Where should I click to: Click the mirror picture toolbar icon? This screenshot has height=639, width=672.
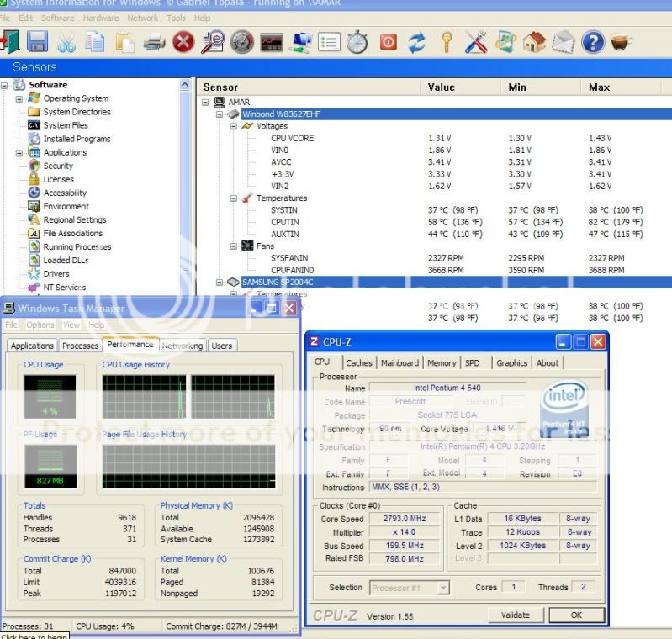505,42
